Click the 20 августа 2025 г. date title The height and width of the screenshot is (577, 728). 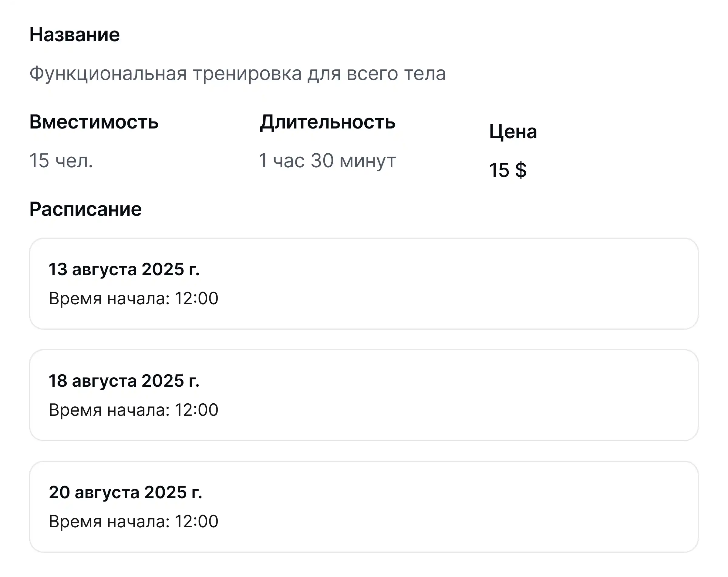[x=126, y=492]
